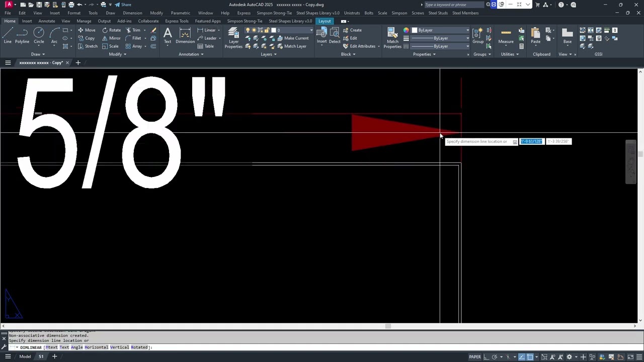
Task: Select Rotated option in command line
Action: [x=139, y=347]
